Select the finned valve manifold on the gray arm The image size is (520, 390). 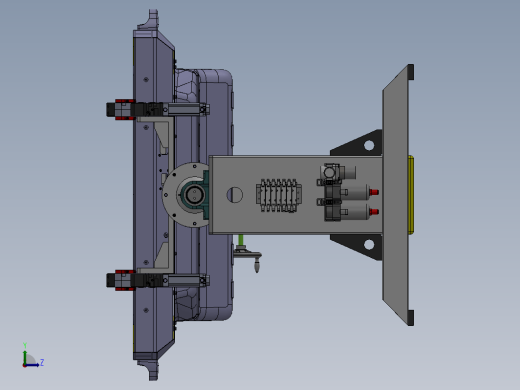click(x=279, y=195)
